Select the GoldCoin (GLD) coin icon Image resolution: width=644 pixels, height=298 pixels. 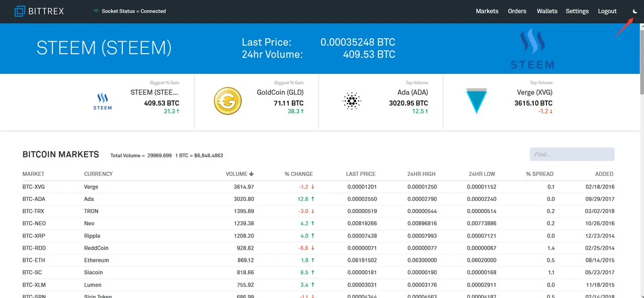227,101
